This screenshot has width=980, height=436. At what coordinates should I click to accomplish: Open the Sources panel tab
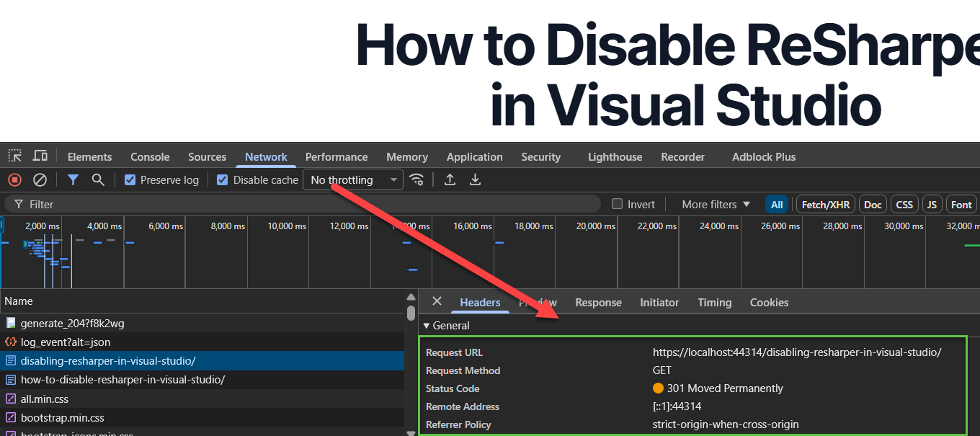point(207,156)
